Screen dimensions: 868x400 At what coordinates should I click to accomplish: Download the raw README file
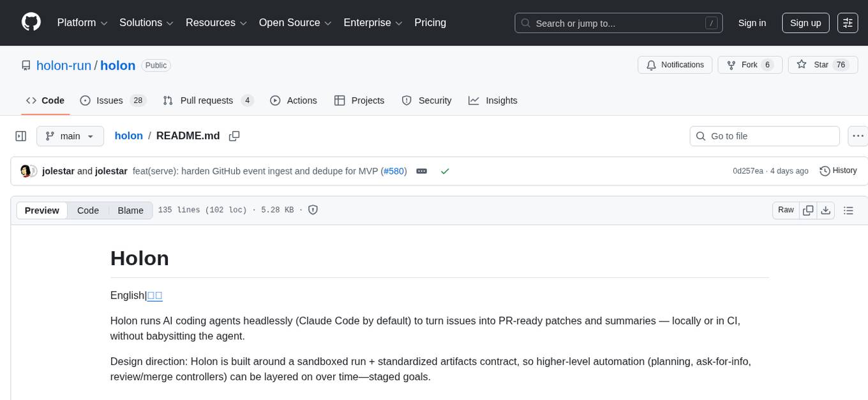click(825, 210)
